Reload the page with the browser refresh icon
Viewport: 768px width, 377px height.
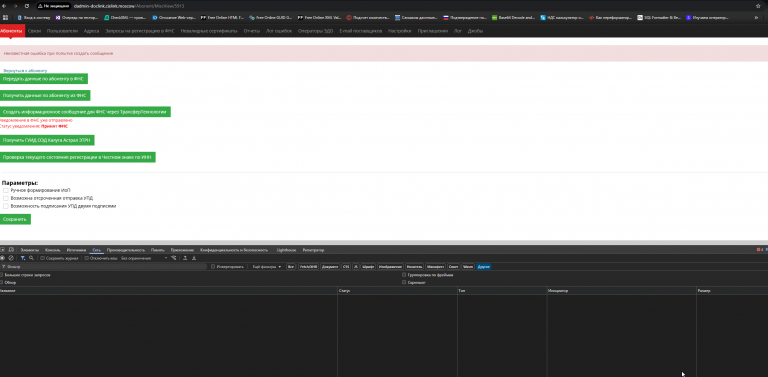(x=26, y=6)
